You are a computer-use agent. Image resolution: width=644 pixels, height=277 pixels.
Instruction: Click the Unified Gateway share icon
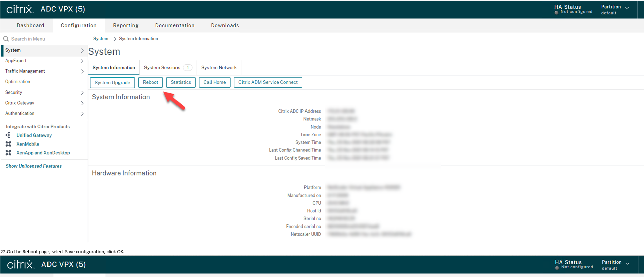click(8, 135)
